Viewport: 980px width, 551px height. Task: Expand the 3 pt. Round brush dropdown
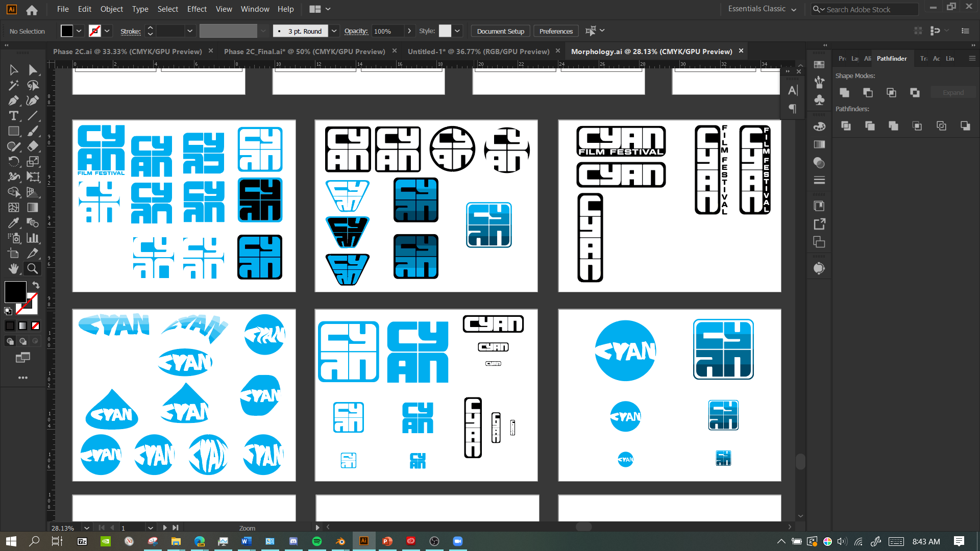[334, 31]
